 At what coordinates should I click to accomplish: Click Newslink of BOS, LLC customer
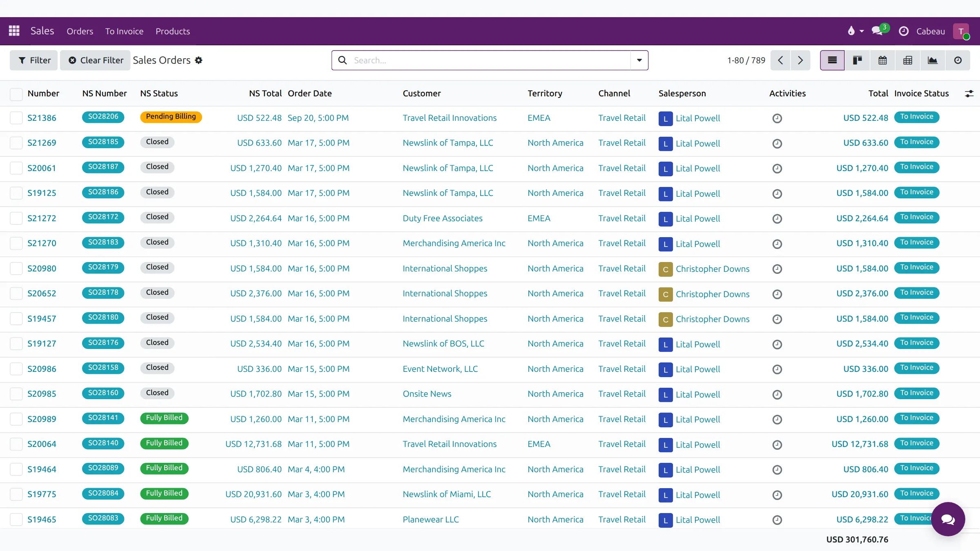443,344
